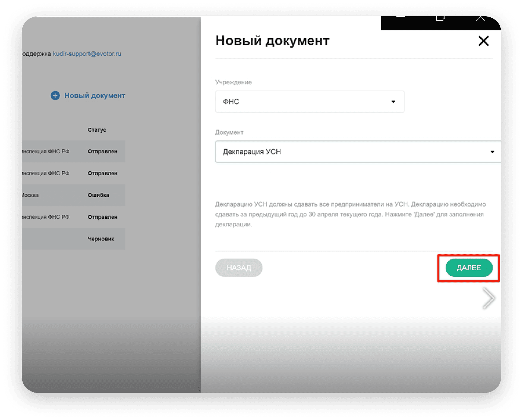Open the Учреждение dropdown showing ФНС
The image size is (523, 420).
coord(310,102)
